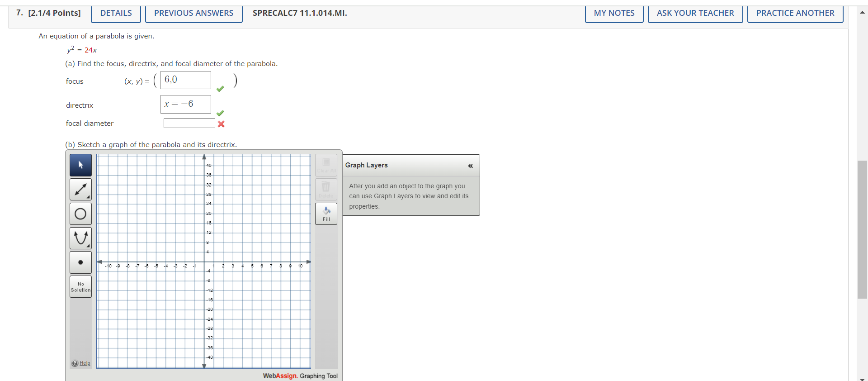Image resolution: width=868 pixels, height=381 pixels.
Task: Open the DETAILS section
Action: pos(116,13)
